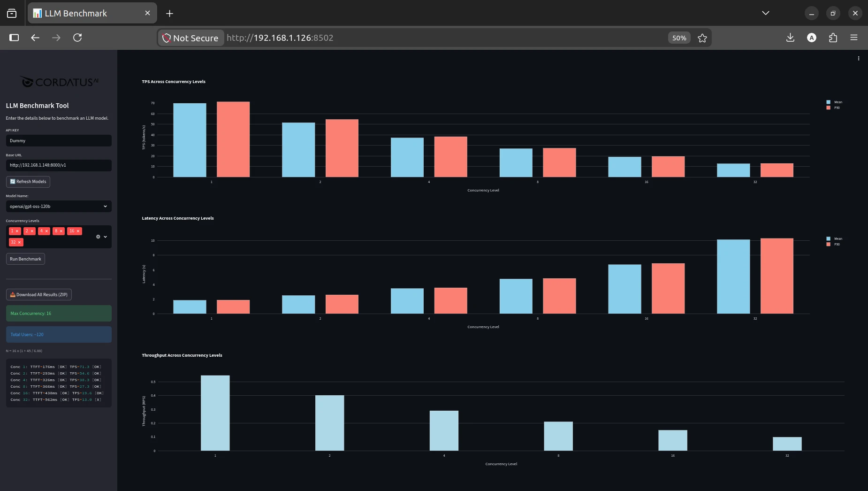
Task: Expand the Model Name dropdown
Action: pyautogui.click(x=59, y=206)
